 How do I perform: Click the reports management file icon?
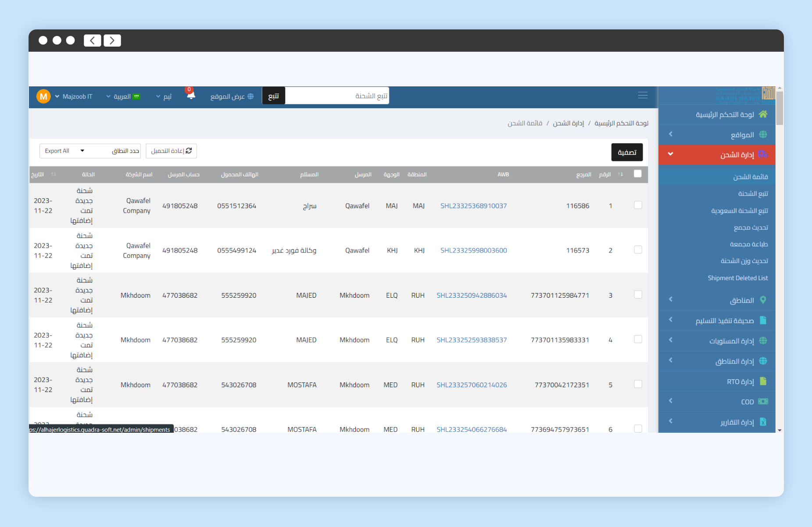click(763, 422)
